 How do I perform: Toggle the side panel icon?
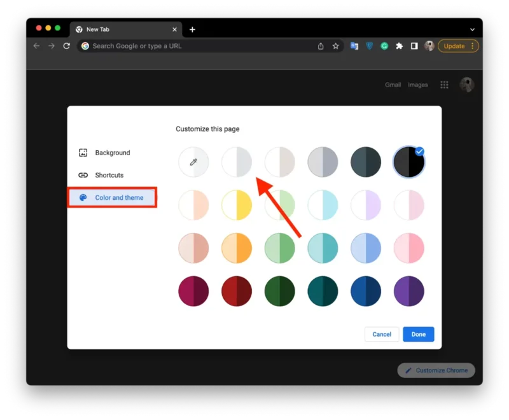click(414, 46)
